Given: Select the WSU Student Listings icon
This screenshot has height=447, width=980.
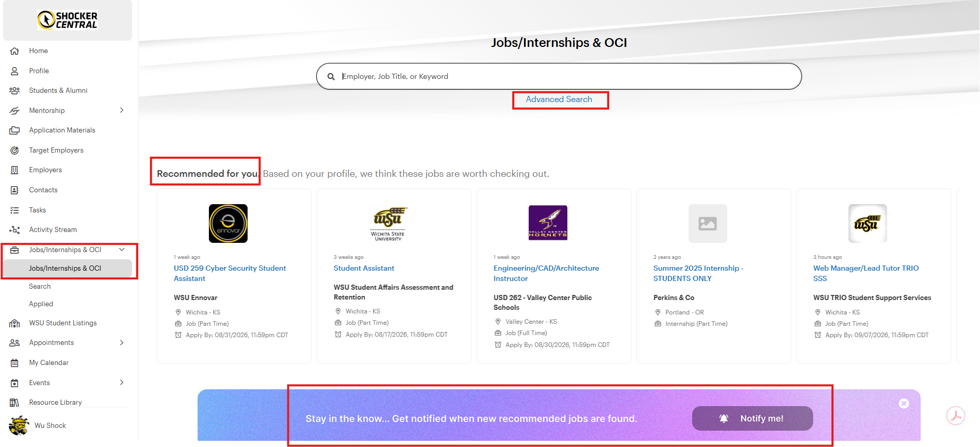Looking at the screenshot, I should pyautogui.click(x=14, y=323).
